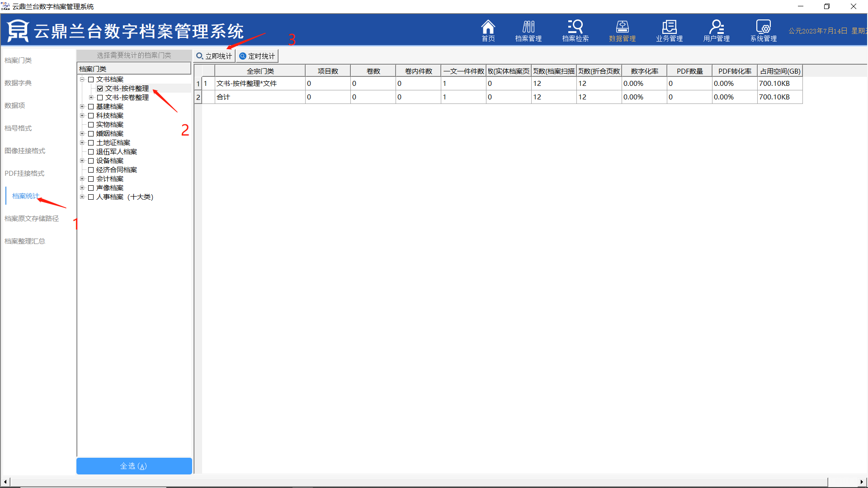Open 档案原文存储路径 sidebar item

[x=32, y=218]
